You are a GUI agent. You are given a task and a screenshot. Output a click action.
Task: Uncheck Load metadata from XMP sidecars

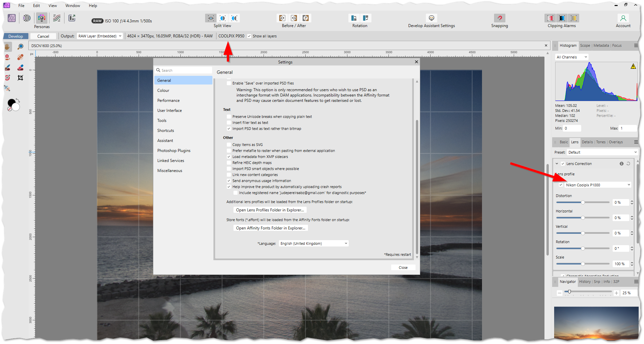click(229, 157)
